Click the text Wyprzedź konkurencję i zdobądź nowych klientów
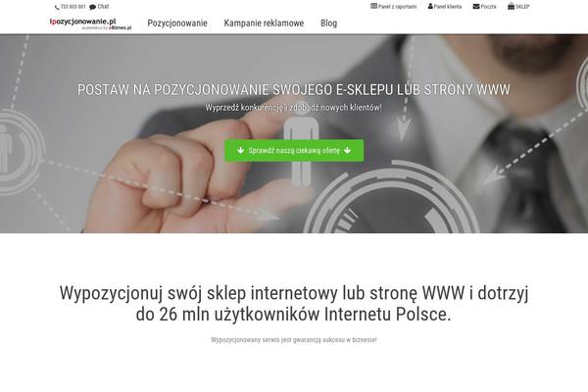Image resolution: width=588 pixels, height=392 pixels. point(294,108)
